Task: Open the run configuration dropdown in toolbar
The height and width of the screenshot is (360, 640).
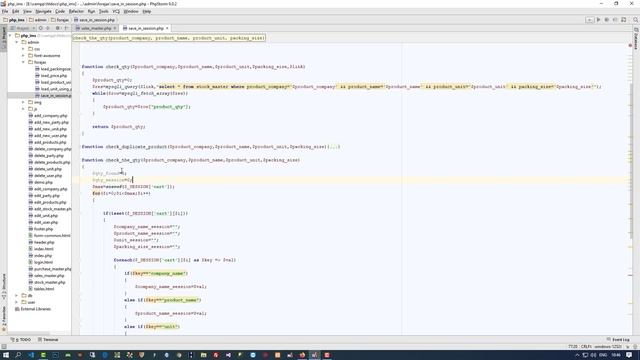Action: [589, 20]
